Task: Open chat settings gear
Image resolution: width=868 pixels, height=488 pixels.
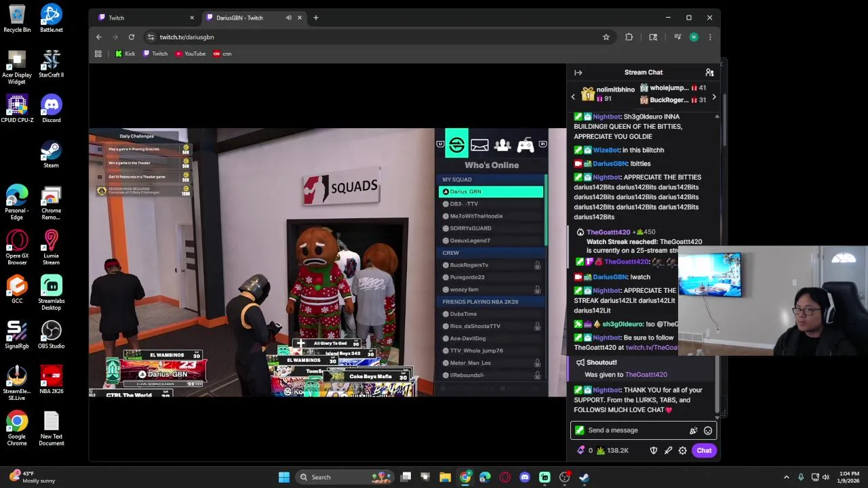Action: [683, 451]
